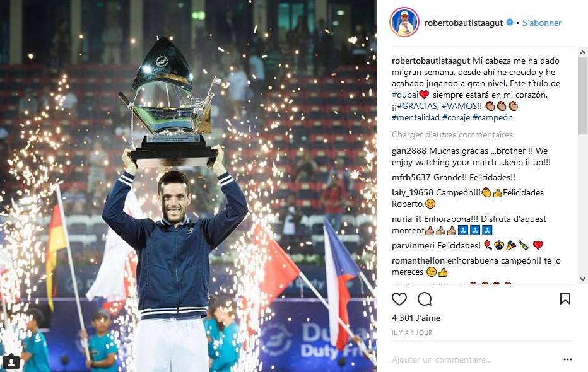The height and width of the screenshot is (372, 588).
Task: Click the scrollbar up arrow
Action: coord(582,52)
